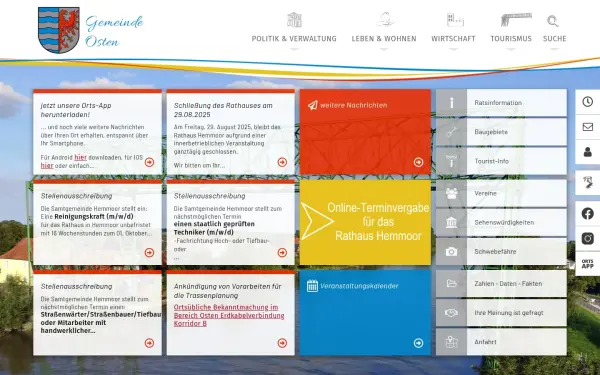Open the Sehenswürdigkeiten quick link
Screen dimensions: 600x375
[501, 222]
